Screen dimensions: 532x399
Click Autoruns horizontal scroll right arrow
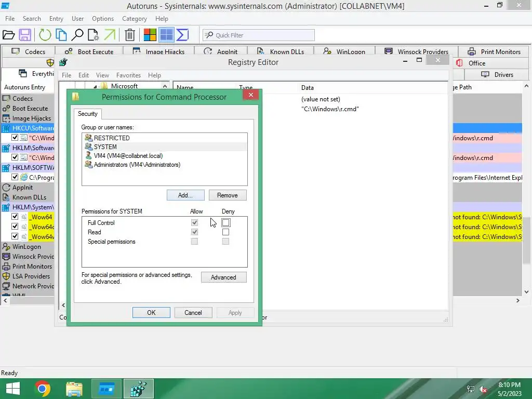point(518,301)
